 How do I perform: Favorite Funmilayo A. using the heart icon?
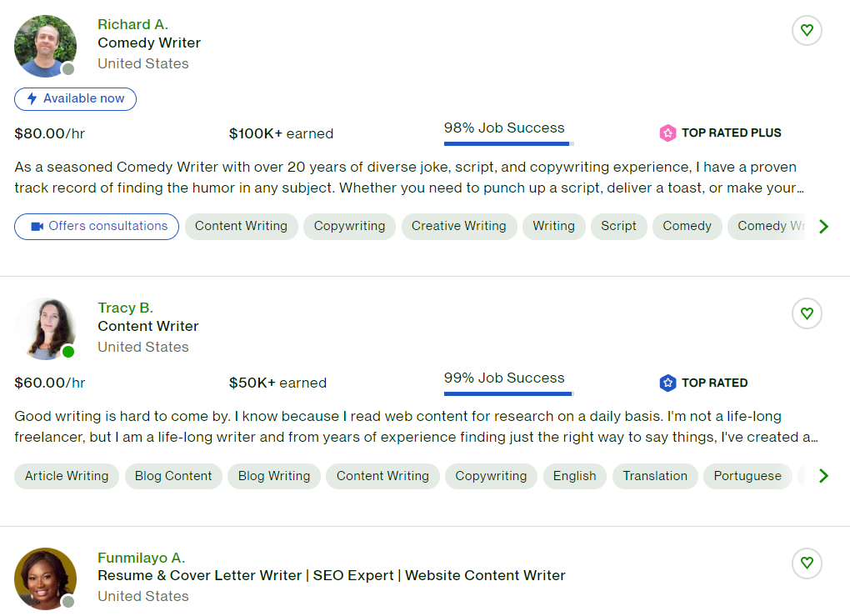(806, 563)
